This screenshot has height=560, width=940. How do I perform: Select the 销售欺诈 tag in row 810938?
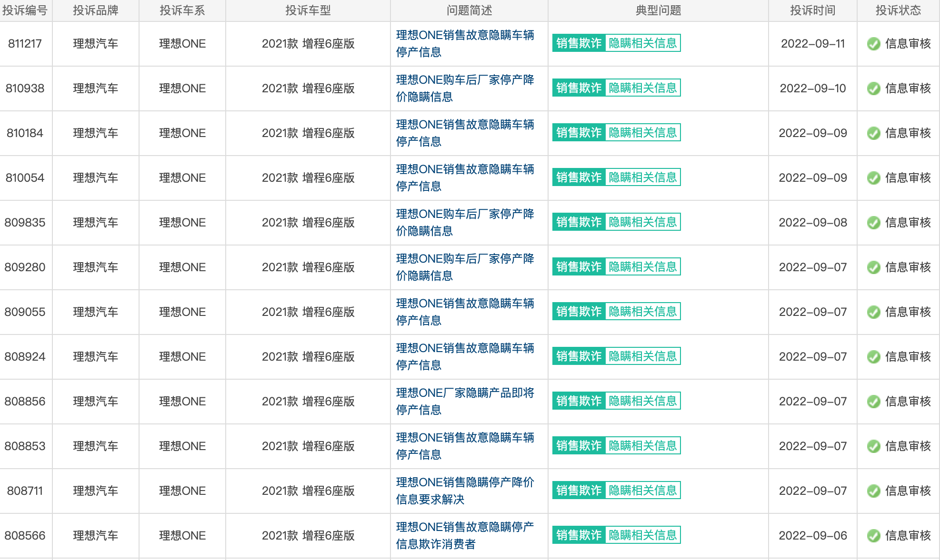pyautogui.click(x=579, y=88)
